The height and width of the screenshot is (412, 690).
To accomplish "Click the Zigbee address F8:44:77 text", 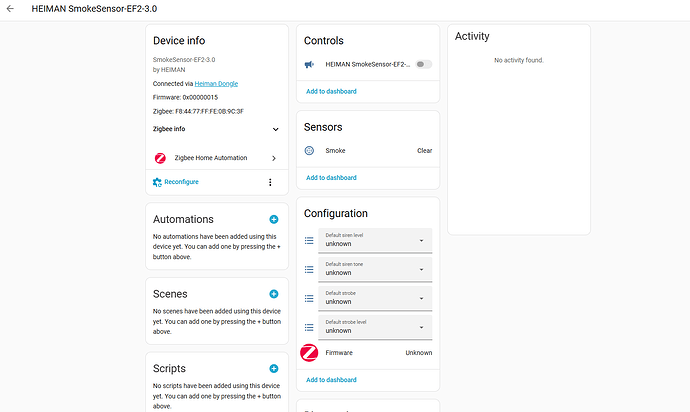I will pos(198,111).
